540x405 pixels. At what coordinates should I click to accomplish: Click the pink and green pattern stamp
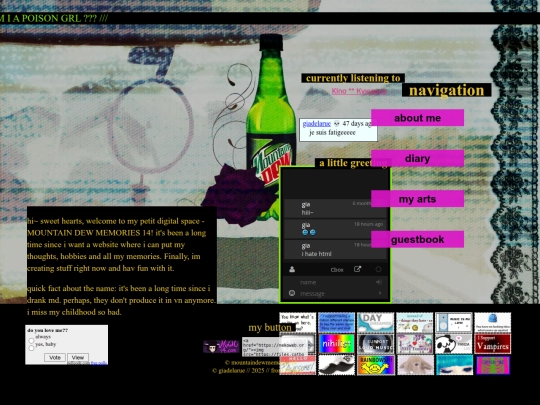point(492,365)
